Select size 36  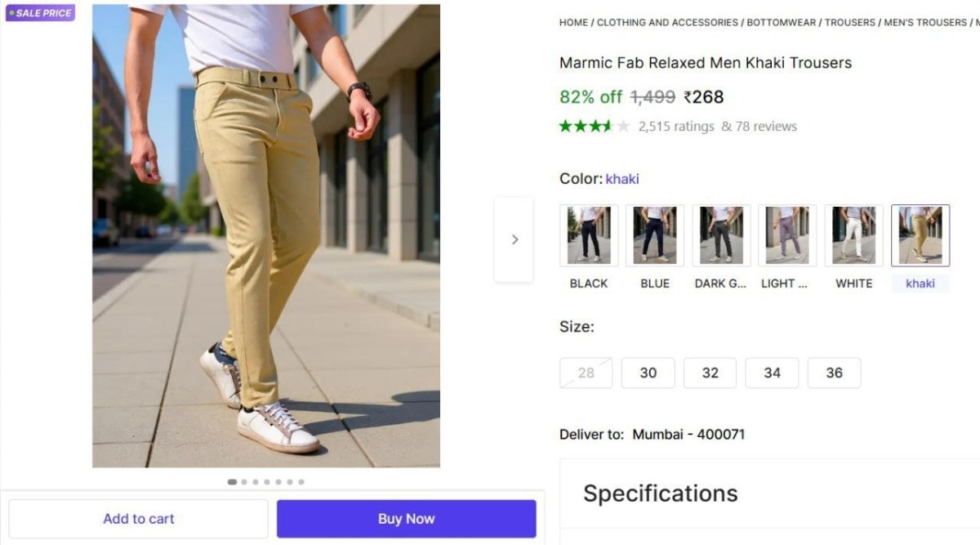coord(834,373)
